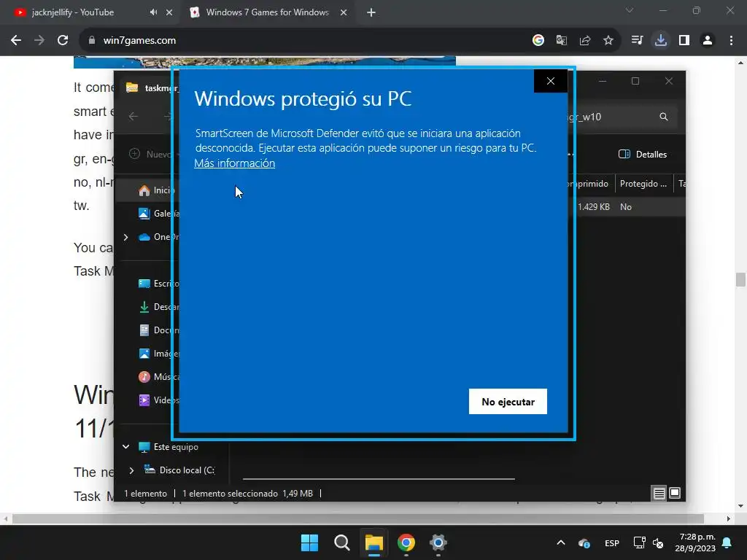Screen dimensions: 747x560
Task: Click the Explorer search magnifier icon
Action: 664,117
